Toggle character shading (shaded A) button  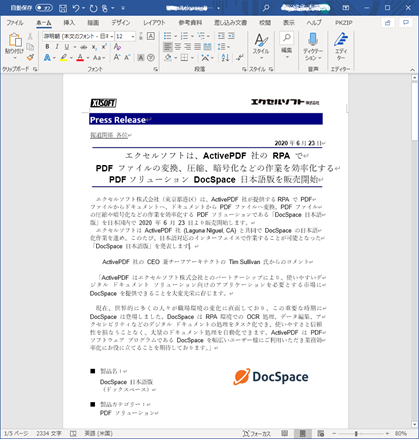141,58
